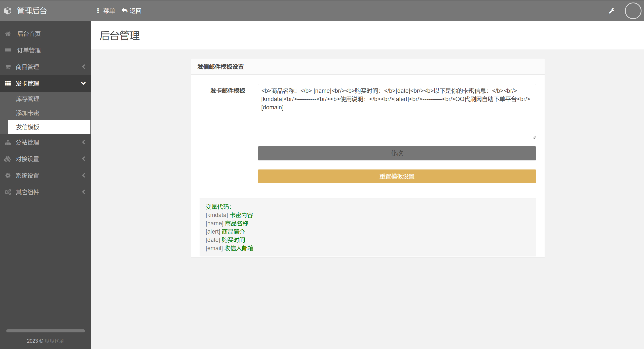Click the shopping cart icon for 商品管理

coord(8,67)
